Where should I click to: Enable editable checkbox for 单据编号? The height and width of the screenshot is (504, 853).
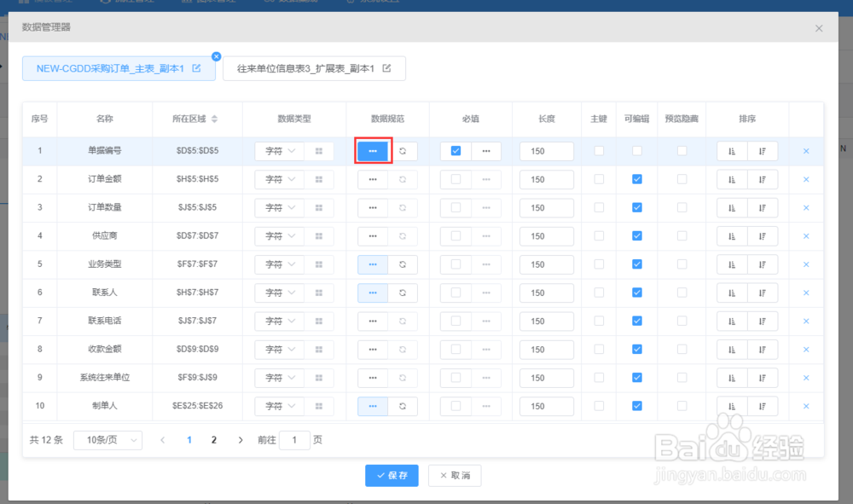click(x=637, y=151)
